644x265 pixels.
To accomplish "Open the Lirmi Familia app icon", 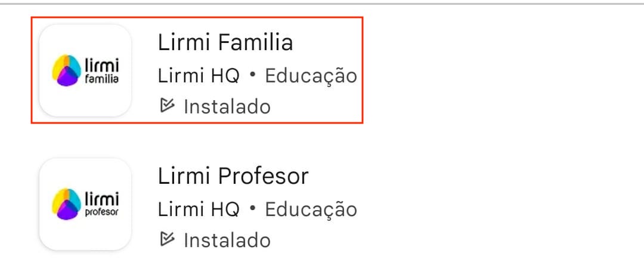I will pyautogui.click(x=85, y=70).
